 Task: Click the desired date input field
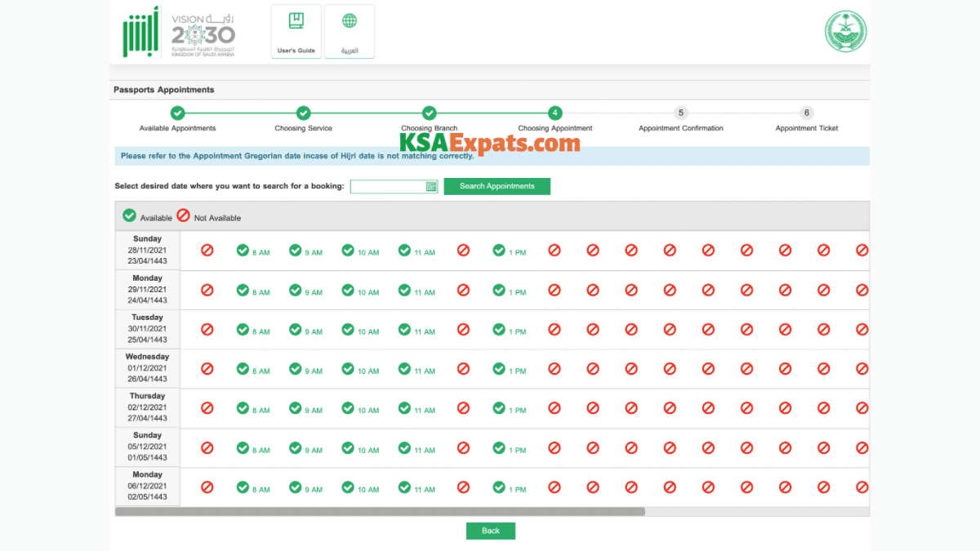click(390, 186)
